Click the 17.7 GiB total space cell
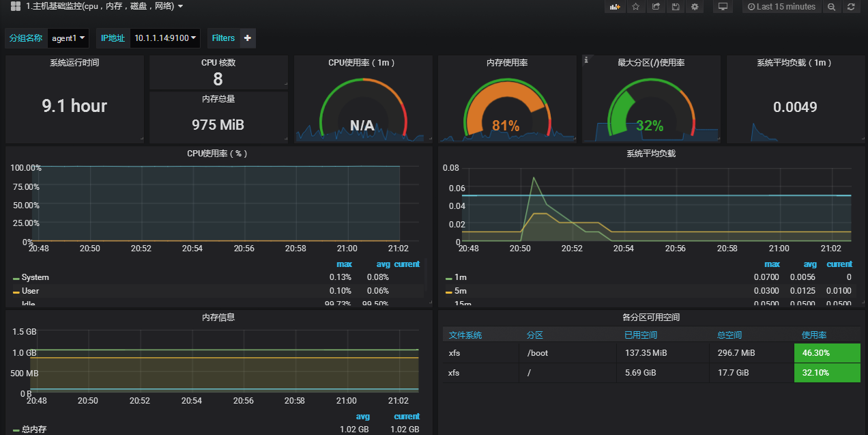This screenshot has height=435, width=868. pyautogui.click(x=751, y=373)
